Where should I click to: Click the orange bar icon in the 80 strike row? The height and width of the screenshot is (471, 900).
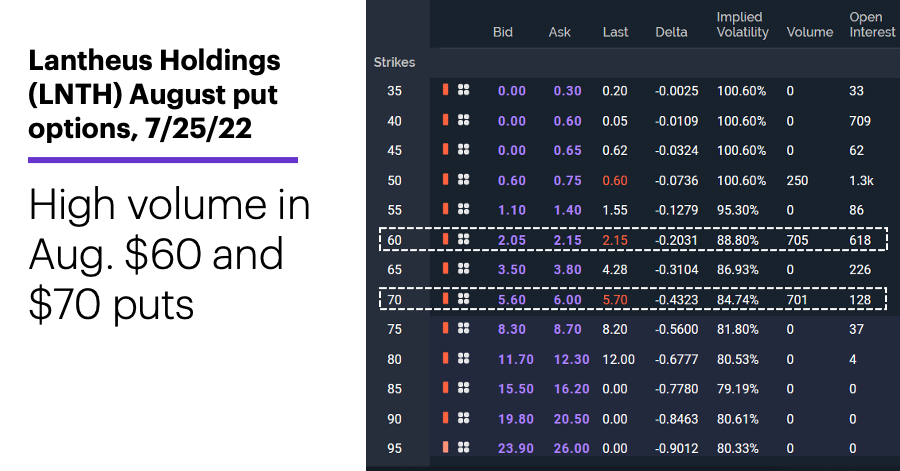[x=445, y=358]
